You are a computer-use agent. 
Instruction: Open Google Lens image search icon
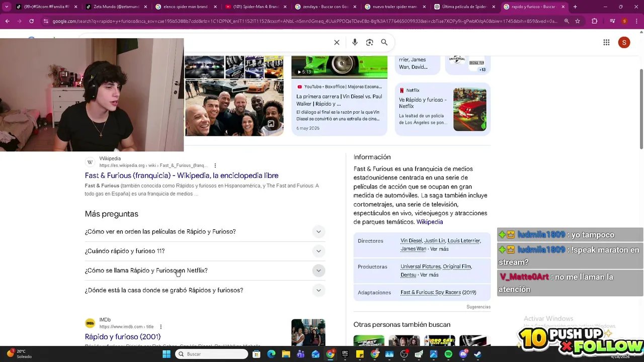pyautogui.click(x=370, y=42)
